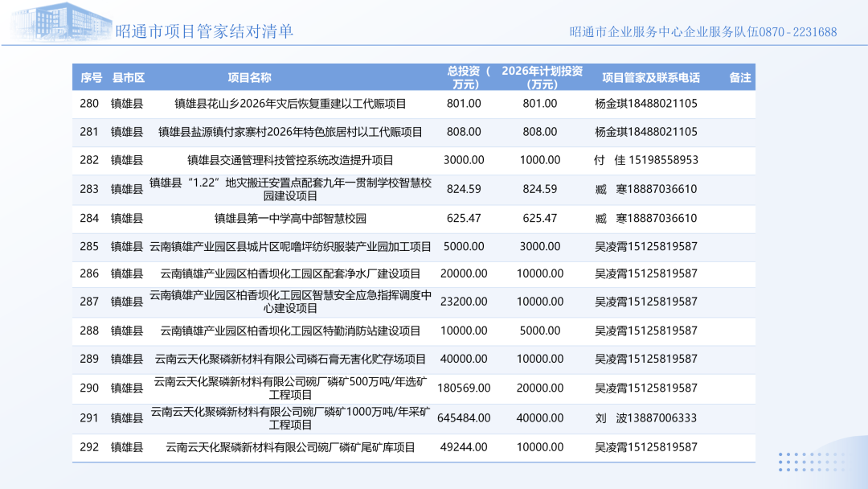The height and width of the screenshot is (489, 868).
Task: Click contact 臧 寒18887036610 in row 283
Action: tap(646, 189)
